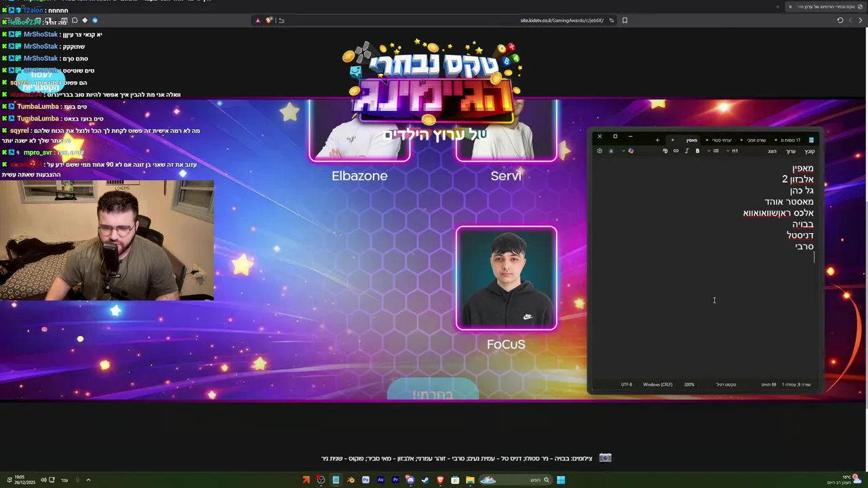The image size is (868, 488).
Task: Click the list formatting icon in Notepad
Action: pos(716,150)
